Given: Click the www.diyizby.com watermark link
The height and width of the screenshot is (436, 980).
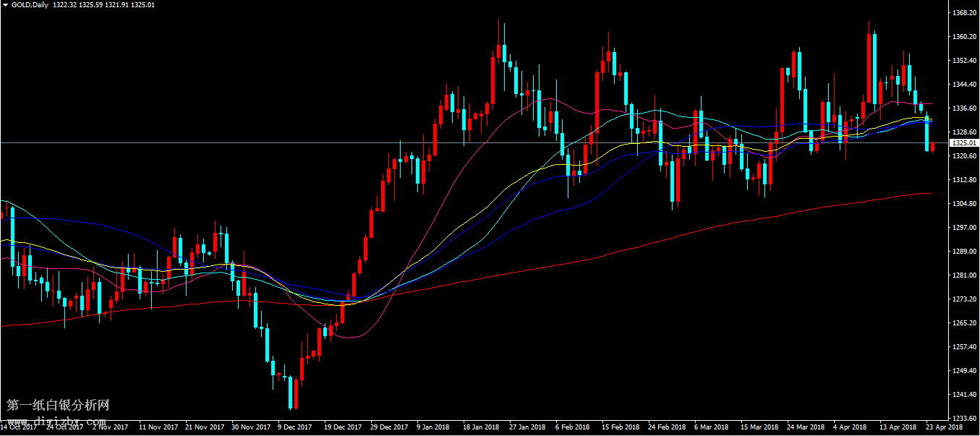Looking at the screenshot, I should [x=56, y=421].
